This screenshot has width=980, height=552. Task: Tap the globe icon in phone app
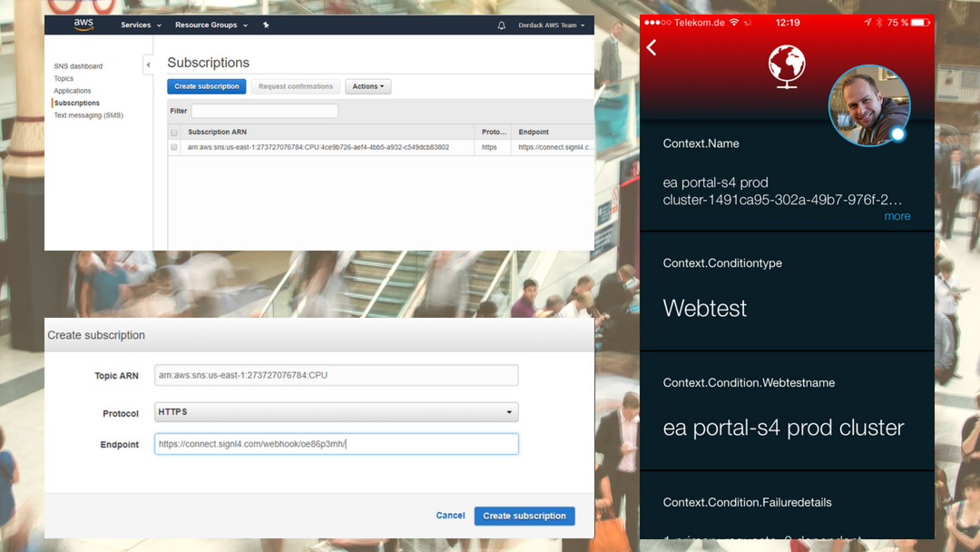pyautogui.click(x=786, y=66)
